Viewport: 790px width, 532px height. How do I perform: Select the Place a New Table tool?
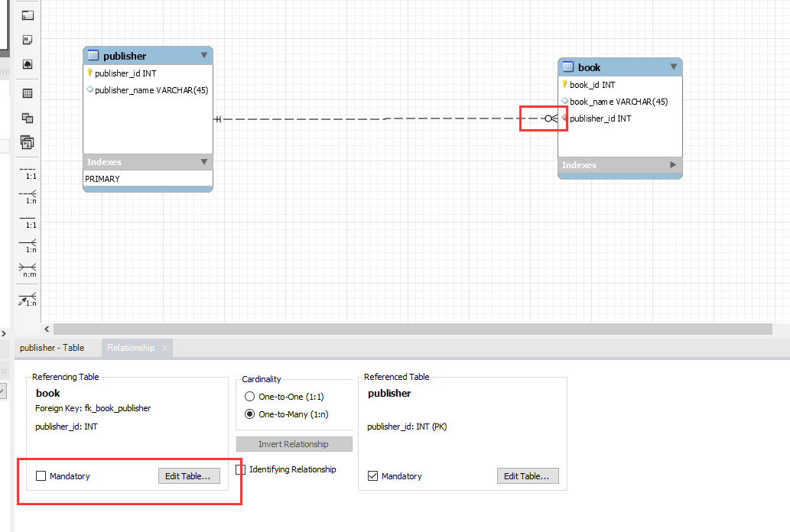coord(27,92)
